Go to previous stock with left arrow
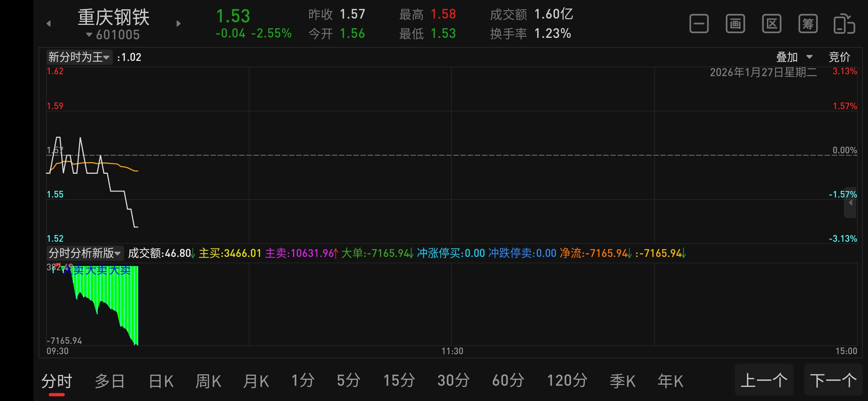 [x=49, y=24]
